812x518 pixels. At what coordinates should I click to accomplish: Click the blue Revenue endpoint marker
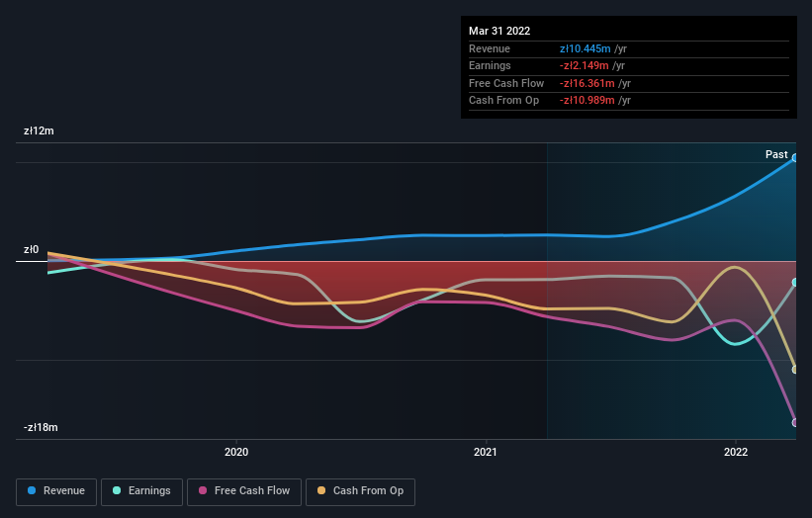point(795,158)
